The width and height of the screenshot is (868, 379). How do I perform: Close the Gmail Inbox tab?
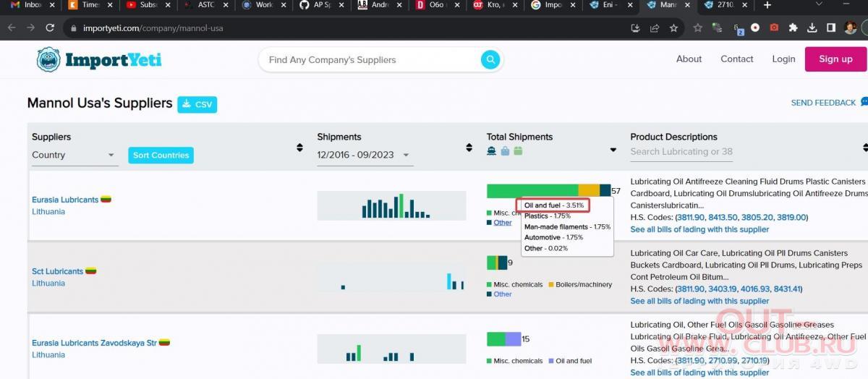tap(51, 5)
